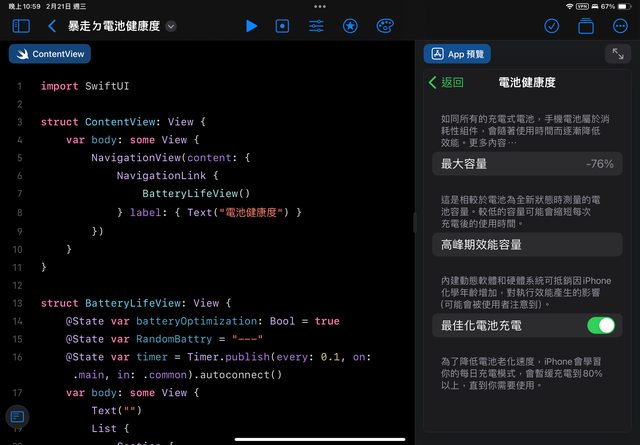Viewport: 640px width, 445px height.
Task: Expand the project title dropdown chevron
Action: pyautogui.click(x=171, y=26)
